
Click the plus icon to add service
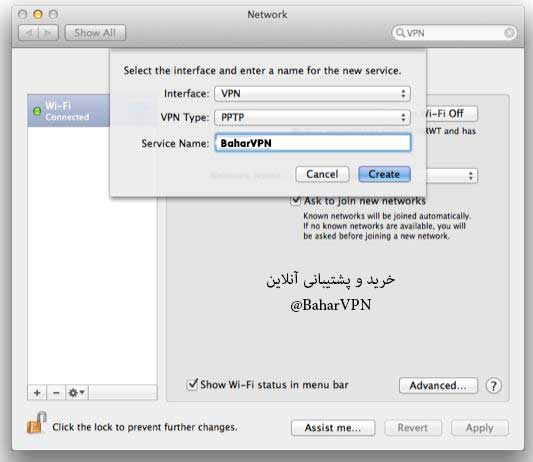point(37,393)
